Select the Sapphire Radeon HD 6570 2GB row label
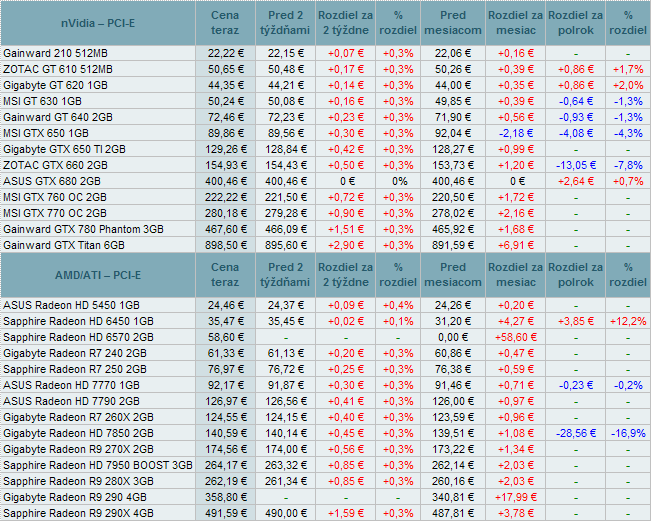Viewport: 651px width, 521px height. (x=79, y=337)
